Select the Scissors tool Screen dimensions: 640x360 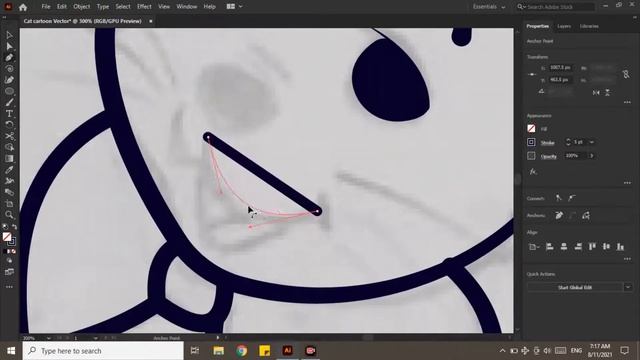(9, 136)
